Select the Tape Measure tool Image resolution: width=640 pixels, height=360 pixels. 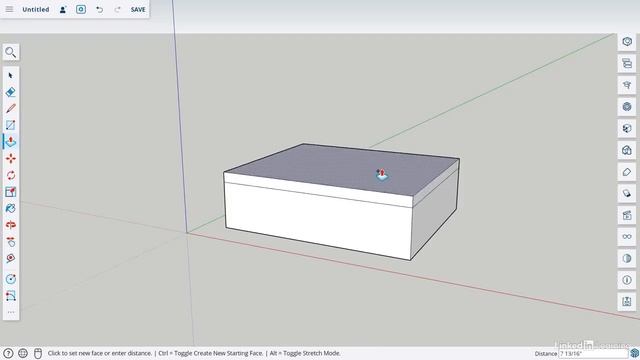pyautogui.click(x=11, y=279)
